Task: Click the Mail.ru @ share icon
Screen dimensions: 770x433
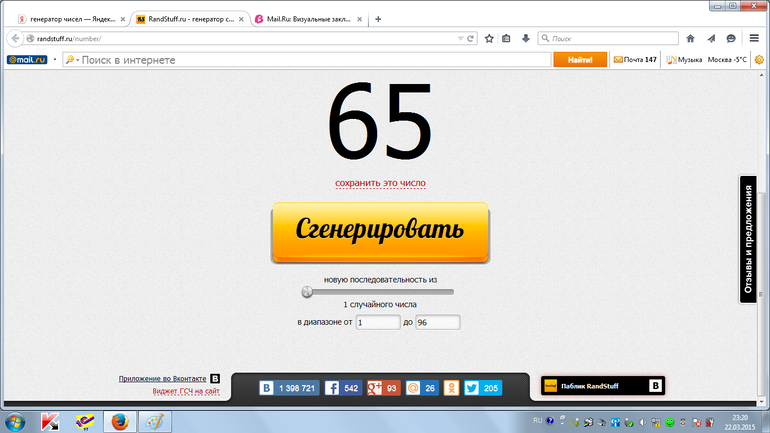Action: coord(413,387)
